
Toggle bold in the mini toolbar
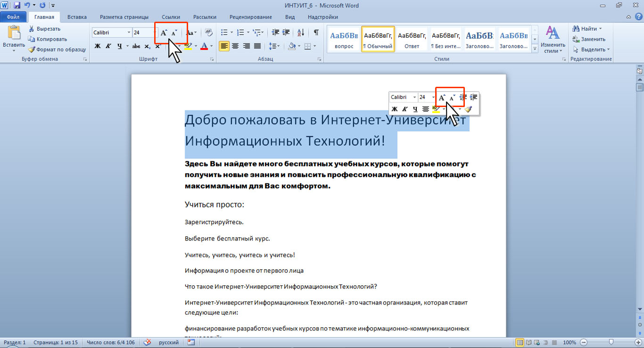click(395, 109)
